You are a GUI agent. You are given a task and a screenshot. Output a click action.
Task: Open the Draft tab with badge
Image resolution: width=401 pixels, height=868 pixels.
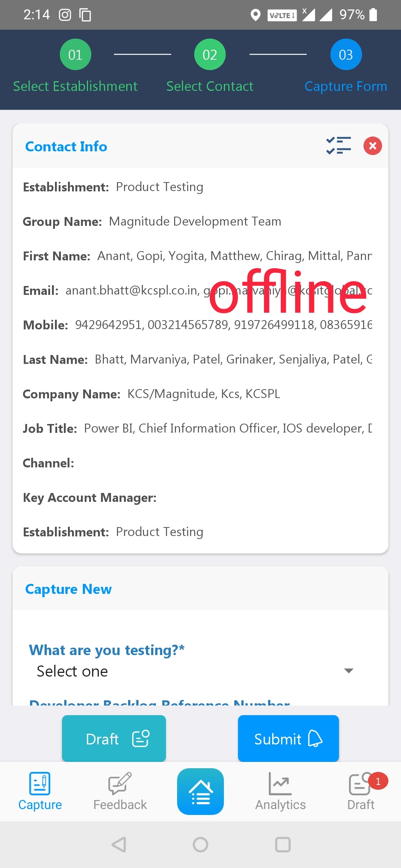coord(361,791)
